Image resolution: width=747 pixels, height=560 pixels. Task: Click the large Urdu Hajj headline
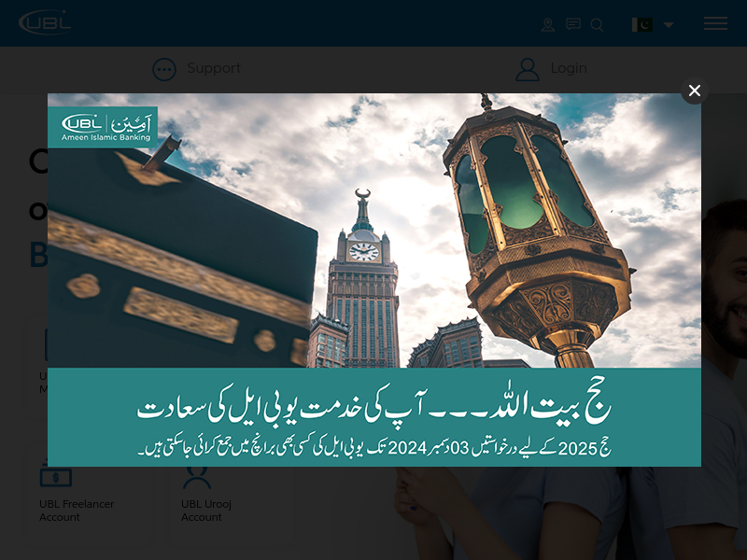pos(374,406)
